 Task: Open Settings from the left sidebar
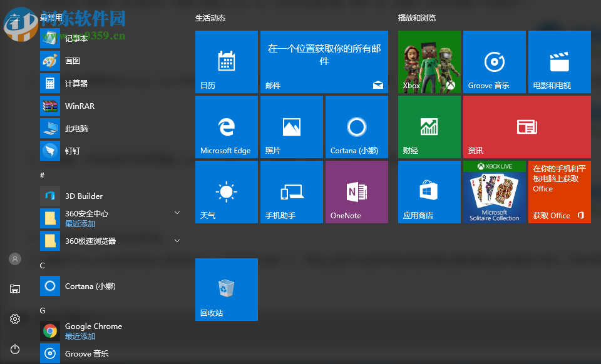pyautogui.click(x=15, y=319)
